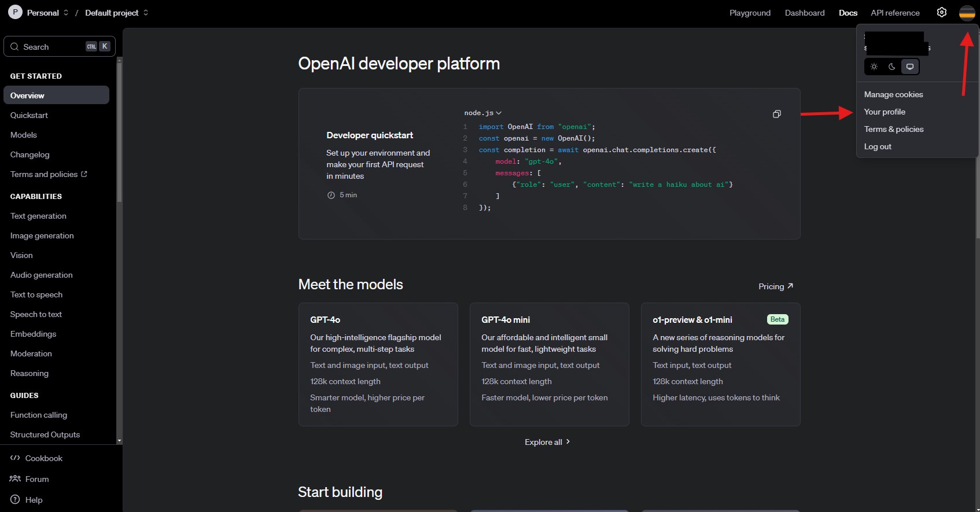Open the GPT-4o model card
This screenshot has width=980, height=512.
tap(378, 364)
